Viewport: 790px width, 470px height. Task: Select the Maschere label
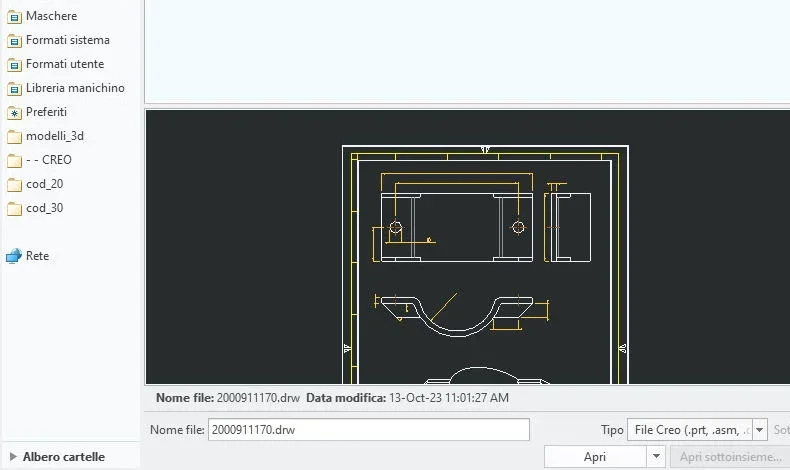pyautogui.click(x=51, y=16)
